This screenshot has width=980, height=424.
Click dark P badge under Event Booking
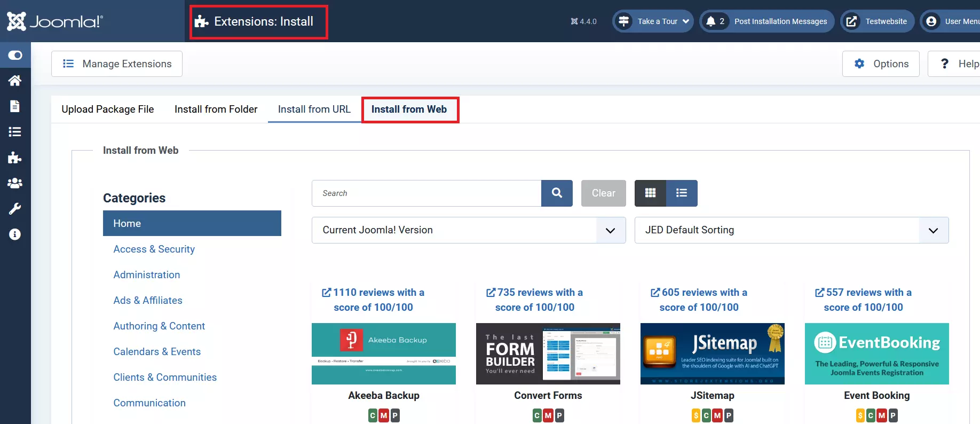click(x=893, y=415)
